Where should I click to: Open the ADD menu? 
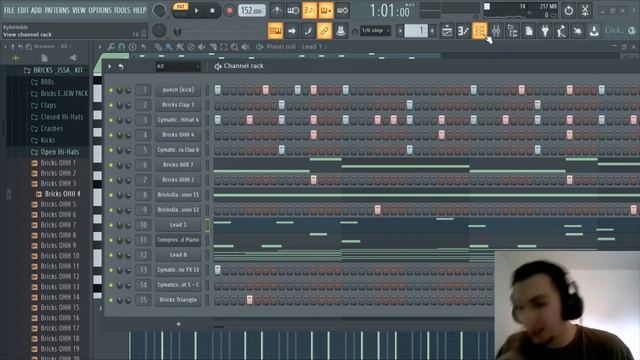coord(36,10)
